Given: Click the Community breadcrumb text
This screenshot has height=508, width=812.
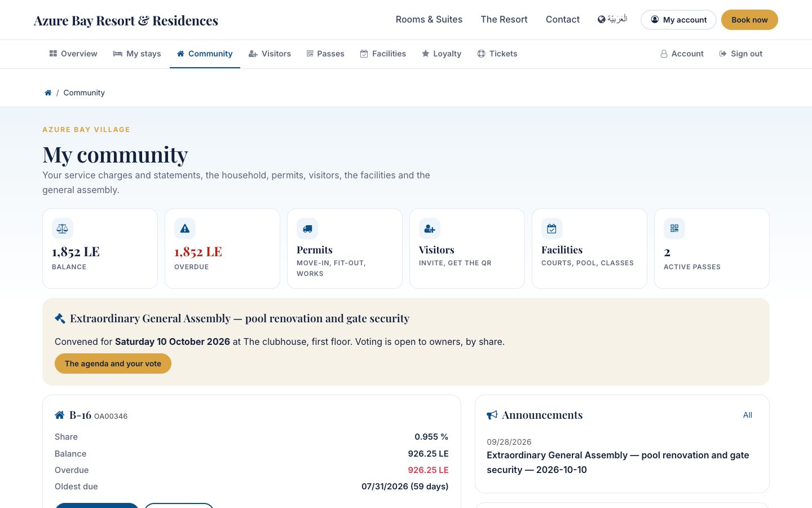Looking at the screenshot, I should coord(84,93).
